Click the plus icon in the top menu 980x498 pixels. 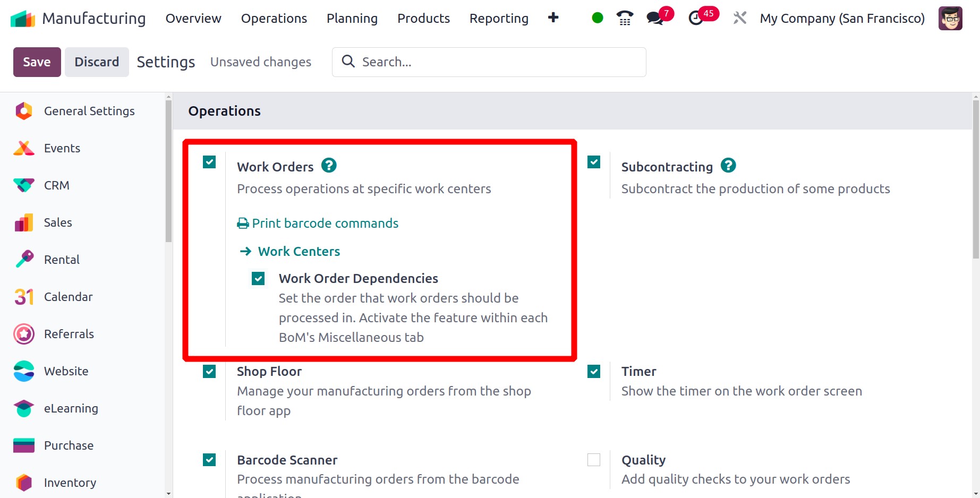553,18
